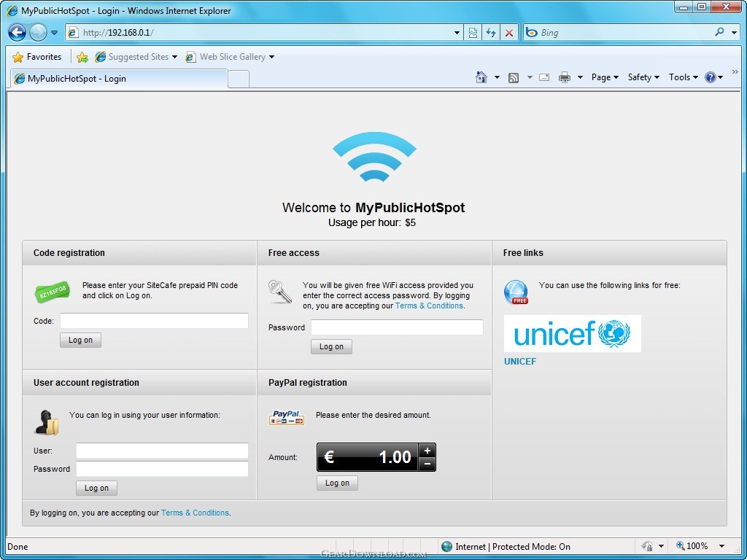
Task: Click the Home page icon
Action: (481, 77)
